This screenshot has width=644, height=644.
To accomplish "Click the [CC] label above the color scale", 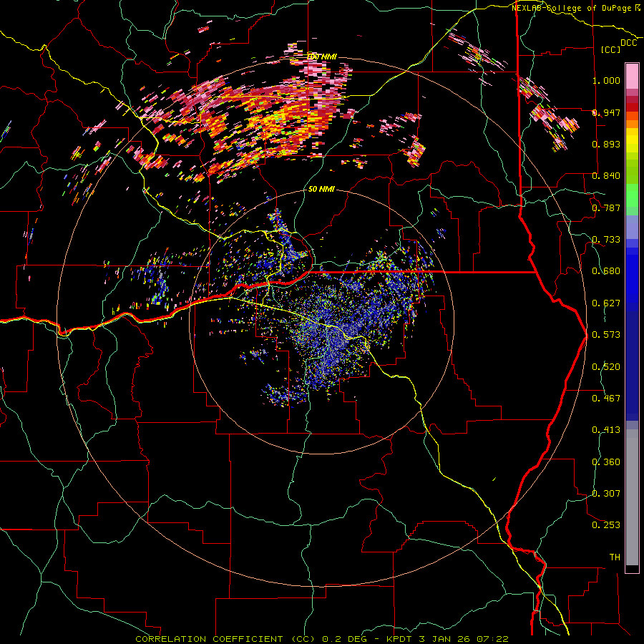I will coord(611,49).
